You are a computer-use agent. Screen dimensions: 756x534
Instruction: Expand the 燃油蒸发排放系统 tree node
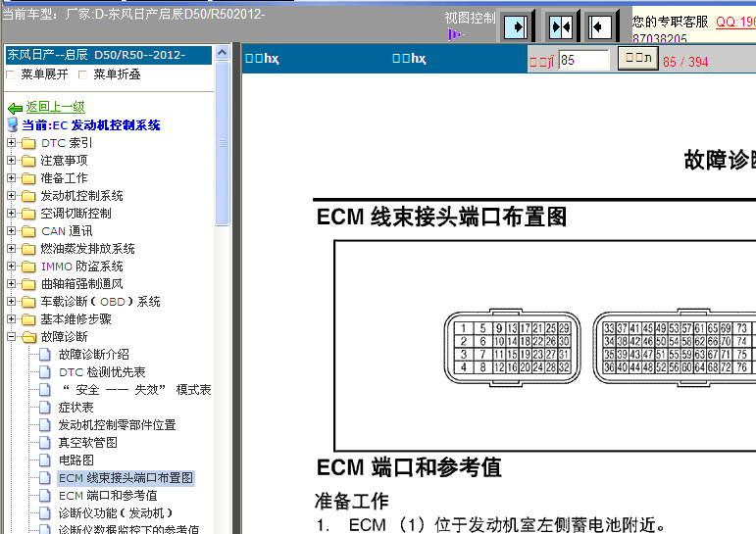pyautogui.click(x=12, y=248)
